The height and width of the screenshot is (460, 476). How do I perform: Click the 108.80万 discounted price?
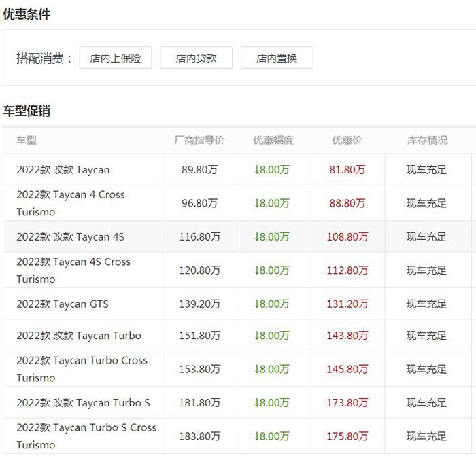tap(347, 236)
